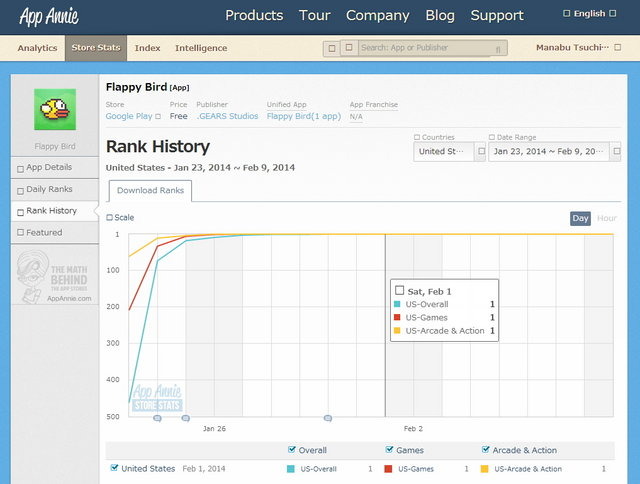Click the Featured sidebar icon
The width and height of the screenshot is (640, 484).
[x=20, y=232]
